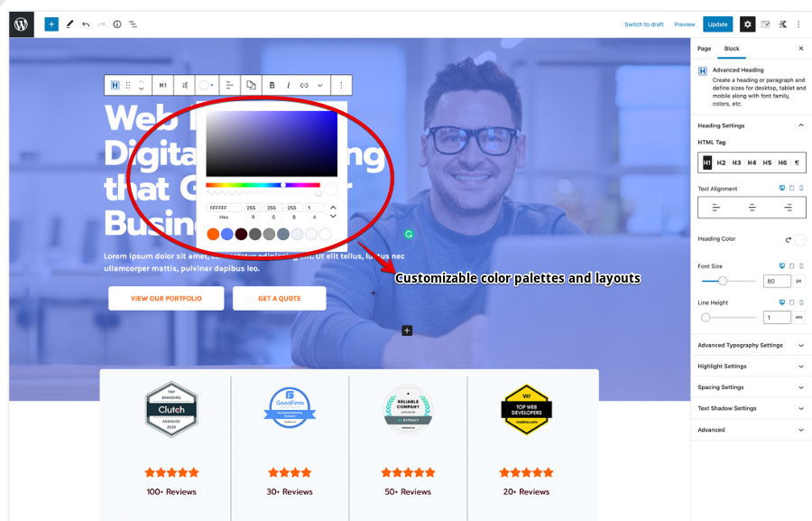The image size is (812, 521).
Task: Adjust the Font Size slider handle
Action: tap(723, 281)
